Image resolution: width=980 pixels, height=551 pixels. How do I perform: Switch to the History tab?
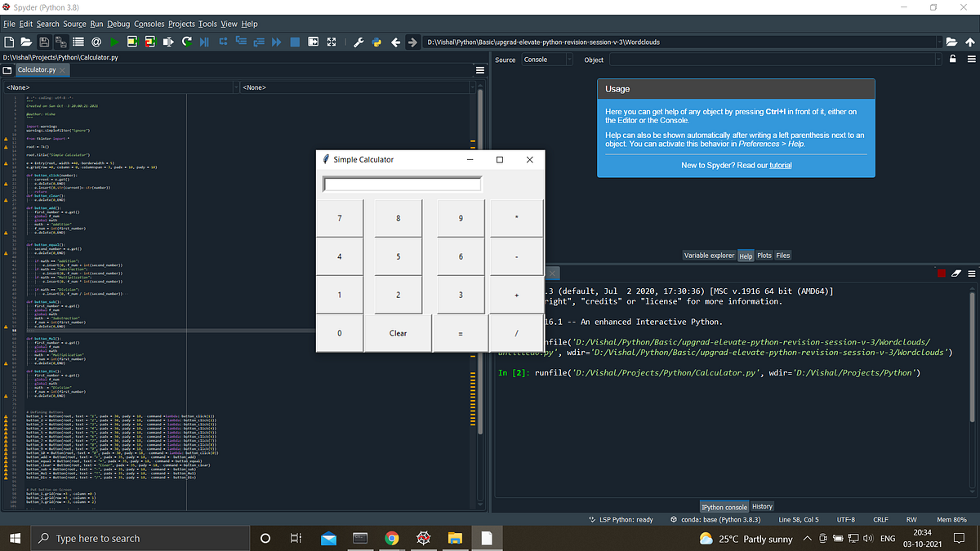click(761, 506)
